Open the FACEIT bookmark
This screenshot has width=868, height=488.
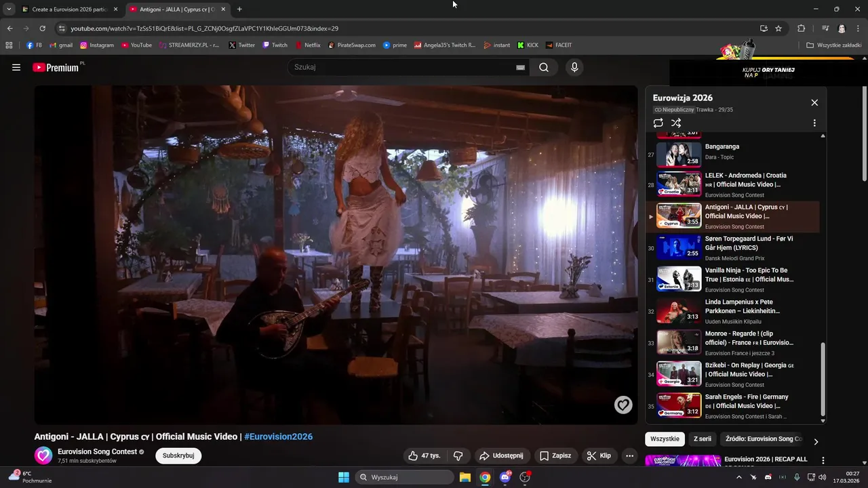point(559,45)
